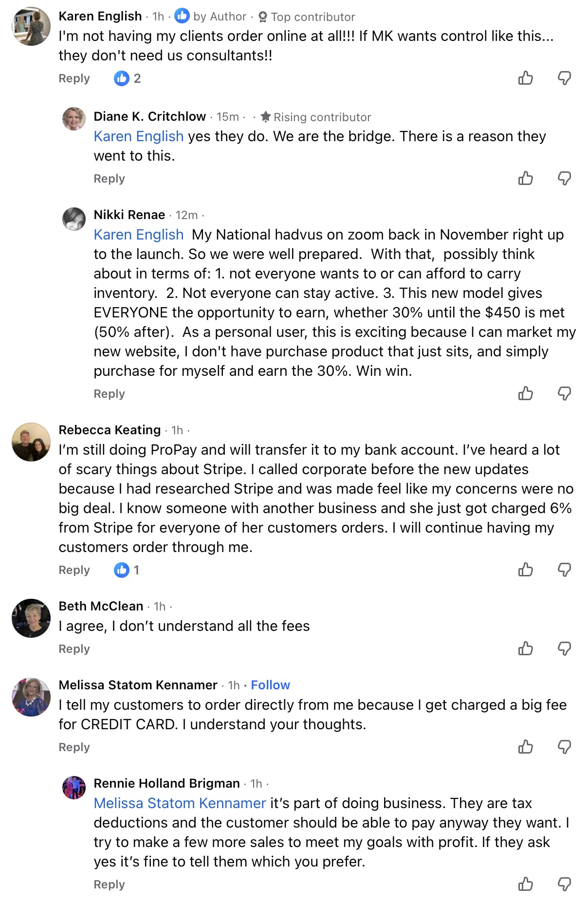Viewport: 588px width, 904px height.
Task: Reply to Karen English's comment
Action: pos(74,78)
